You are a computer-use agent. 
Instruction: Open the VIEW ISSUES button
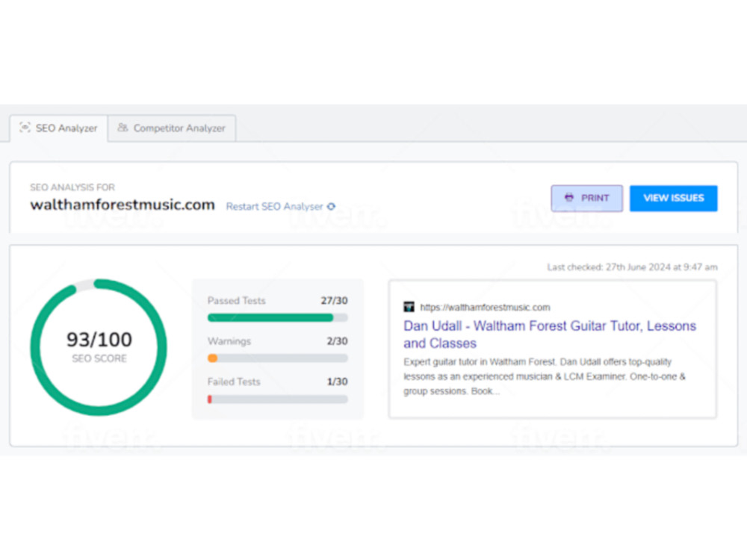pyautogui.click(x=673, y=198)
